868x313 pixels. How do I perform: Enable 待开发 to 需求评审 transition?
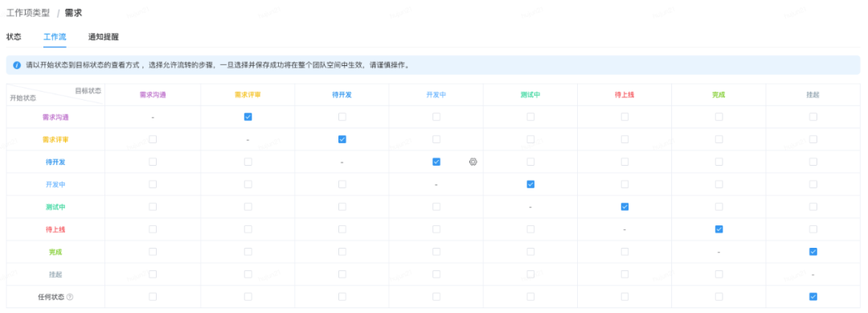point(248,162)
